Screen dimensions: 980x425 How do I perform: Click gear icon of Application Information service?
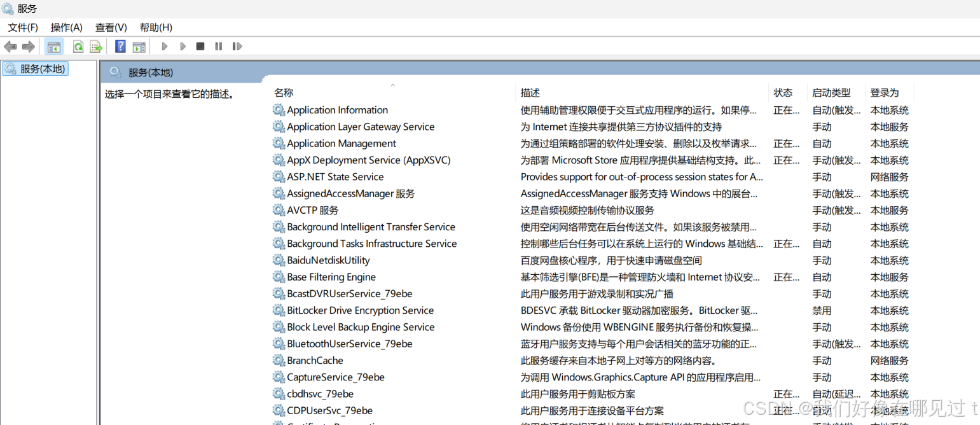[279, 110]
